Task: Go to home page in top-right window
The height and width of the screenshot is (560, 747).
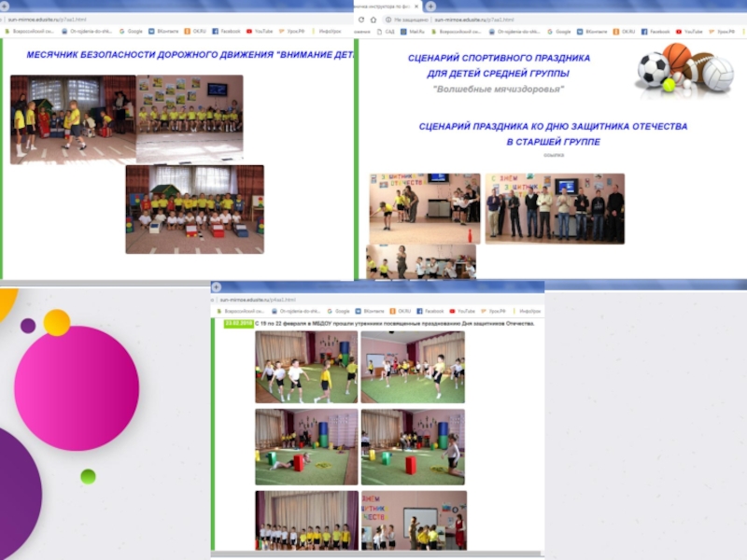Action: [373, 20]
